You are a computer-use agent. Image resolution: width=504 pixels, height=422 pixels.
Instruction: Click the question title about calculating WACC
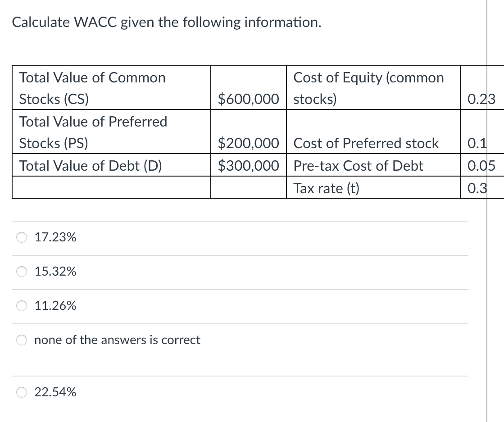(x=166, y=22)
